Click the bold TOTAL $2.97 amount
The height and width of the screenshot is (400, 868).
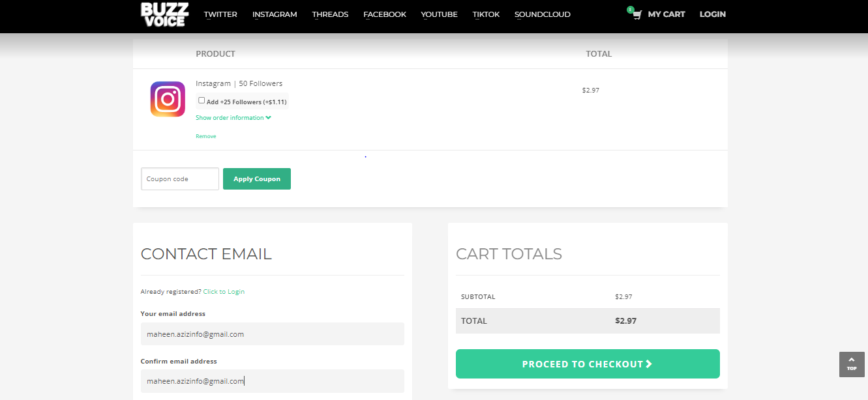coord(626,321)
